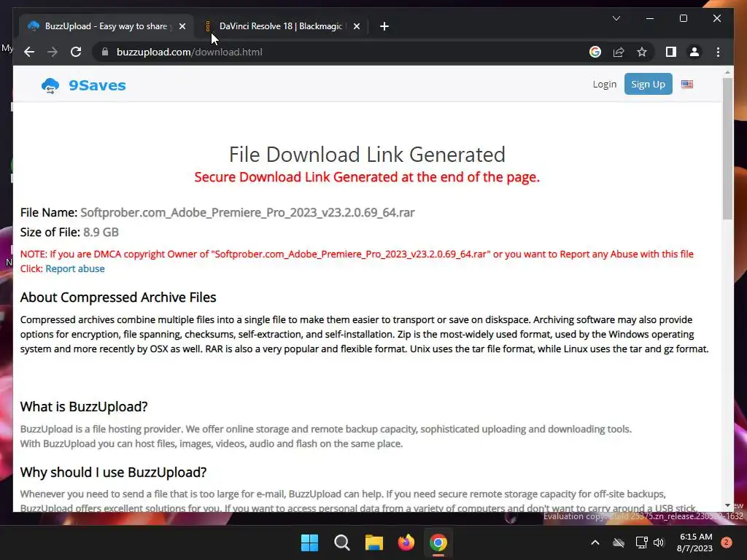Image resolution: width=747 pixels, height=560 pixels.
Task: Close the BuzzUpload tab
Action: [x=182, y=26]
